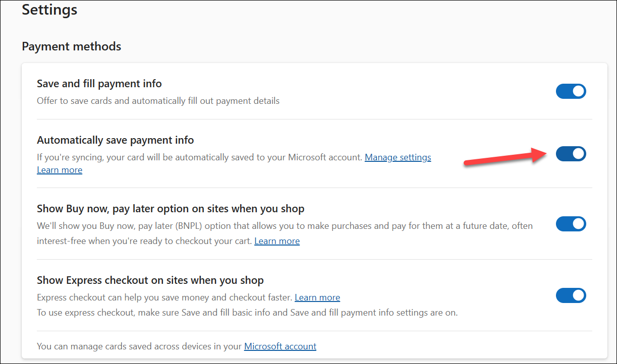Select the Automatically save payment info row

tap(115, 140)
